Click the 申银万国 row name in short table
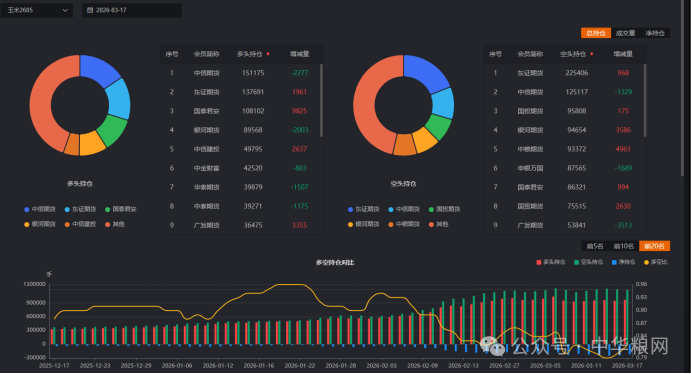Viewport: 691px width, 374px height. pos(530,168)
